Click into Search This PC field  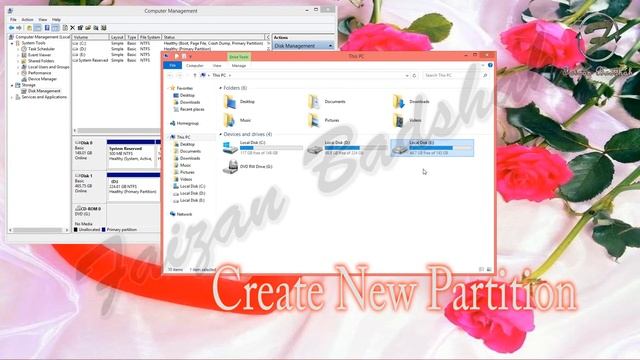(452, 76)
